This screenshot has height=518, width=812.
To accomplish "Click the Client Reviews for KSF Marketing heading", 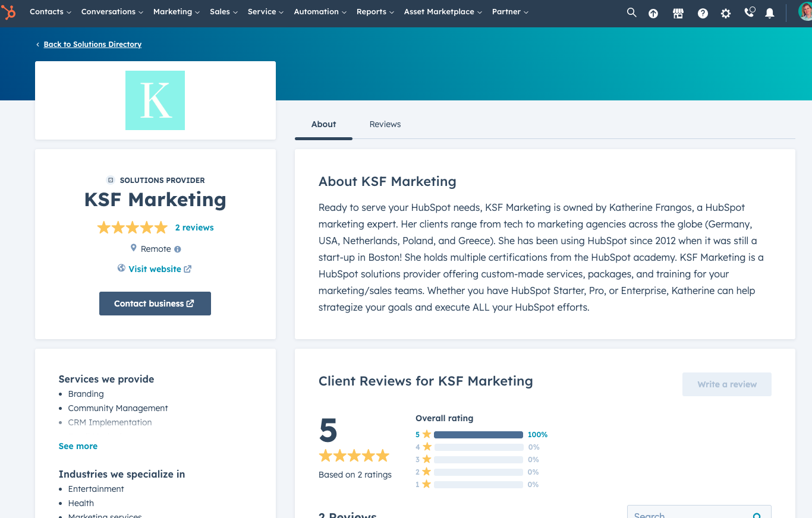I will [x=426, y=381].
